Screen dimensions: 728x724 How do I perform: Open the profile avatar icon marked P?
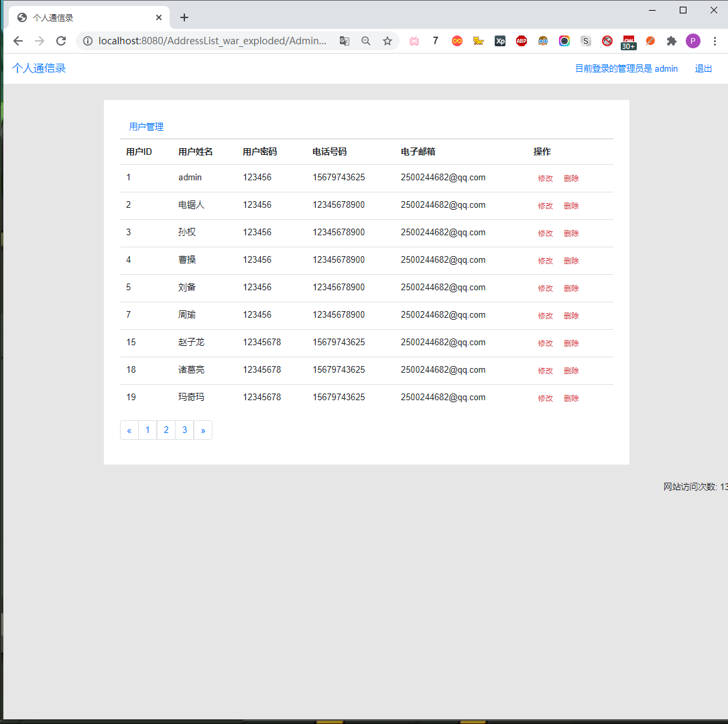coord(693,41)
